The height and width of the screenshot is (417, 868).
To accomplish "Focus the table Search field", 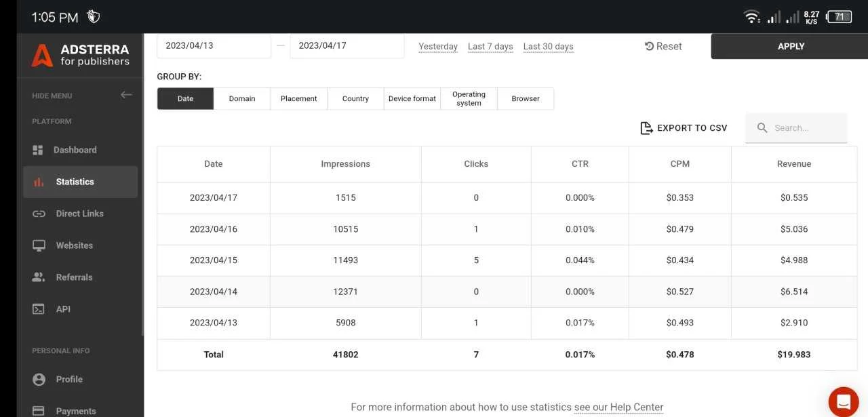I will (796, 127).
